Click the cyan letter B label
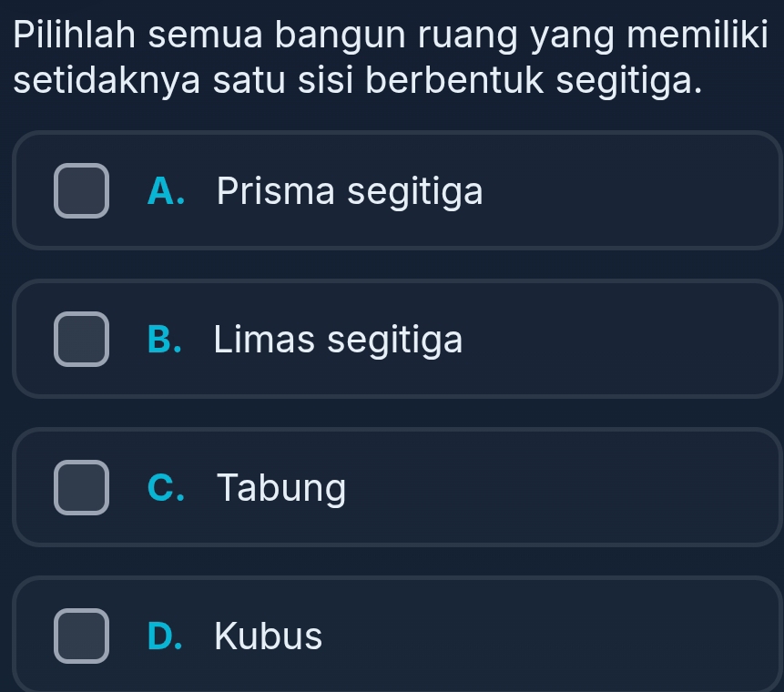This screenshot has height=692, width=784. pyautogui.click(x=161, y=340)
